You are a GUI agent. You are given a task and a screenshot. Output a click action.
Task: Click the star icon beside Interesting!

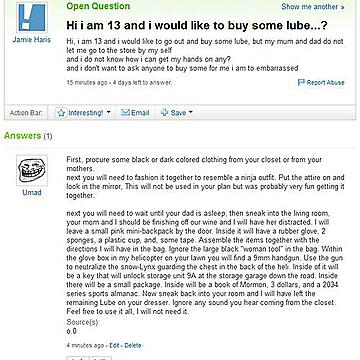[x=61, y=113]
